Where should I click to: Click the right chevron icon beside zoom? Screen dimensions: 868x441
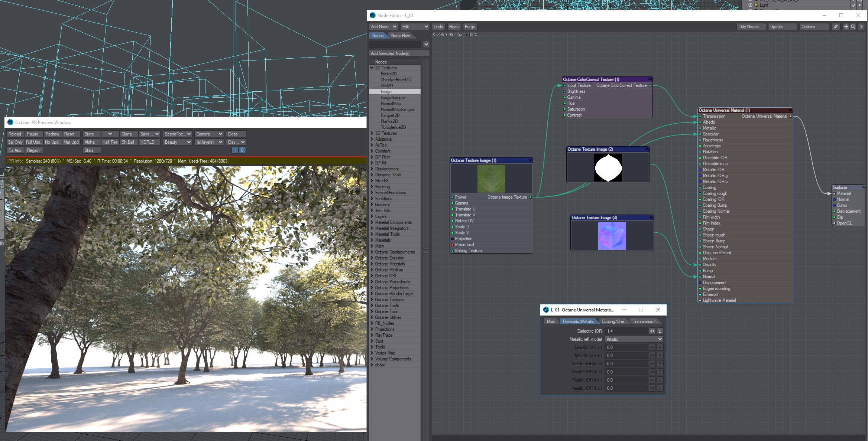(x=861, y=27)
